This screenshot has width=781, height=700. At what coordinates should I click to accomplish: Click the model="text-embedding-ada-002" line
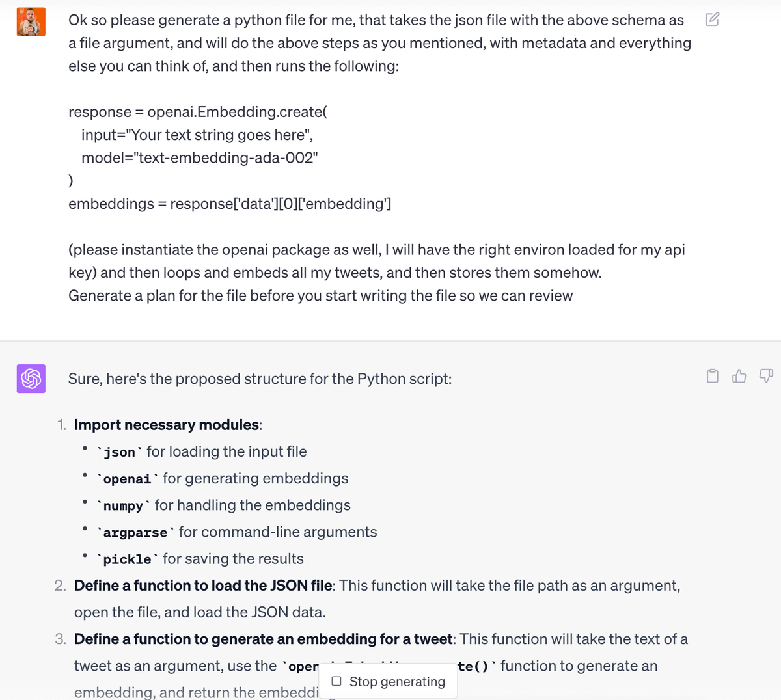199,158
